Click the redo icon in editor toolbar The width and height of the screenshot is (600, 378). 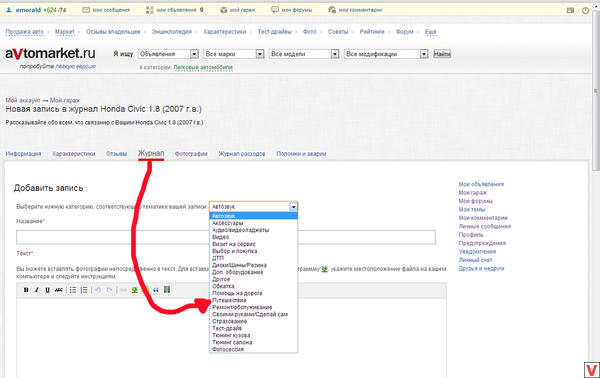109,290
